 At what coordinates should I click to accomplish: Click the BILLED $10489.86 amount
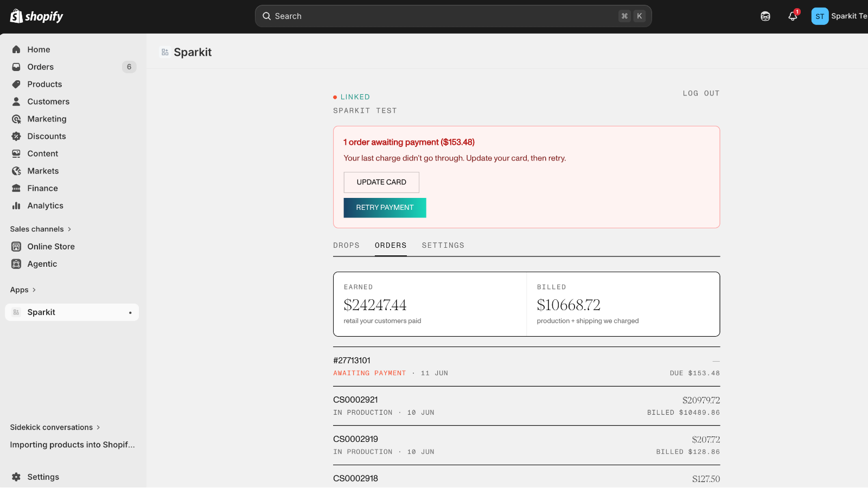684,413
